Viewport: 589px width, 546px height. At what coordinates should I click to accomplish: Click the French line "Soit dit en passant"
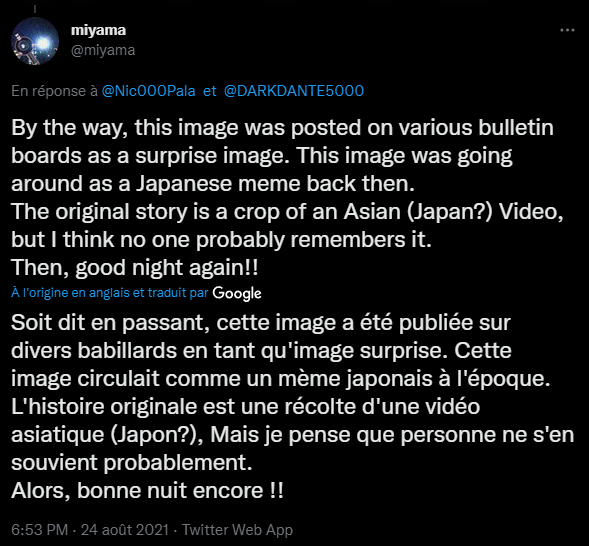click(x=261, y=323)
